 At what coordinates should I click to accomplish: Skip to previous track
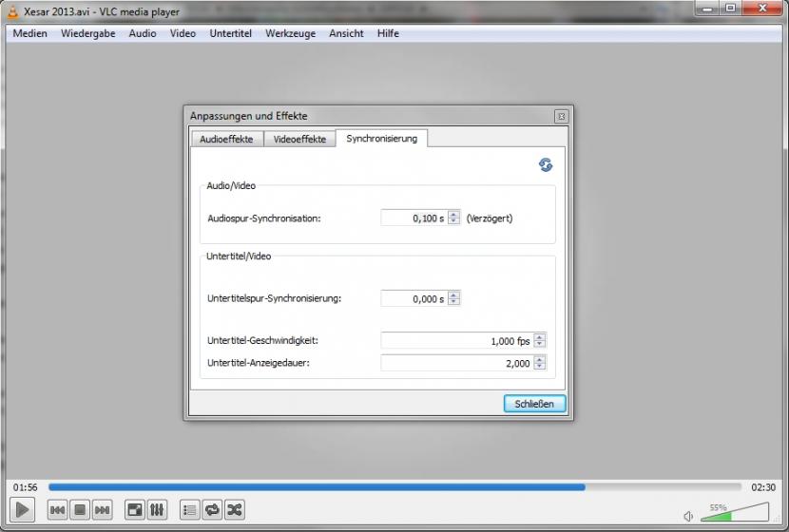click(57, 510)
